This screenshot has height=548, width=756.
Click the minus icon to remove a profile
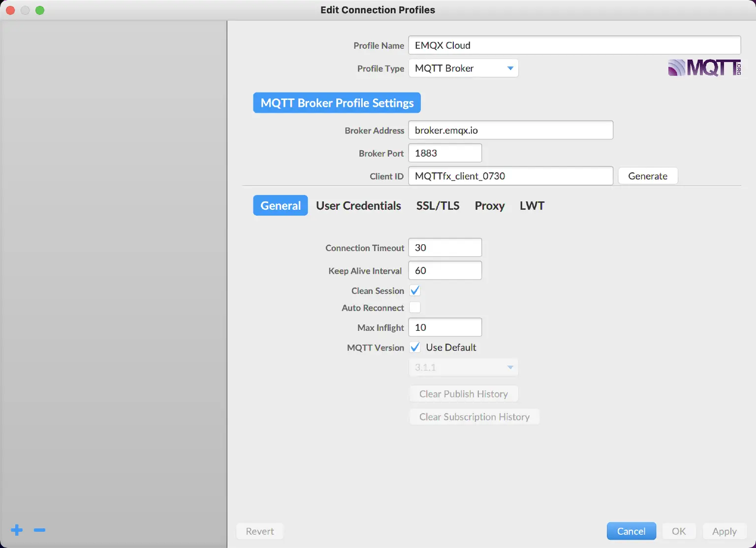(x=39, y=530)
